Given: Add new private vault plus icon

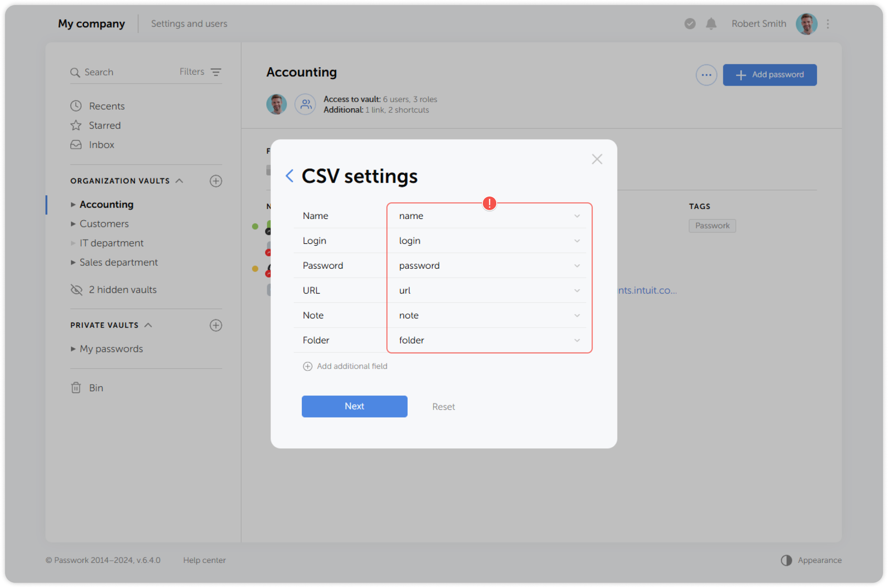Looking at the screenshot, I should coord(216,325).
